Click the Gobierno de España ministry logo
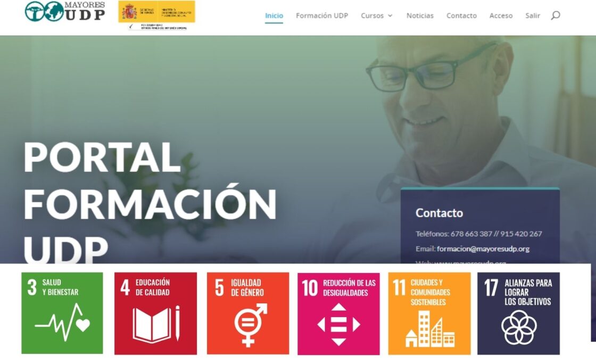The width and height of the screenshot is (596, 364). [x=156, y=15]
